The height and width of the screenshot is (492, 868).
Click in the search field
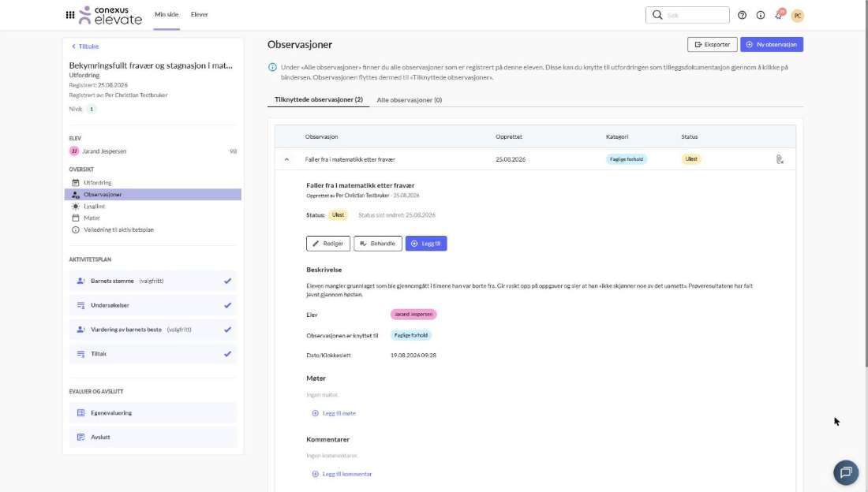click(x=687, y=15)
